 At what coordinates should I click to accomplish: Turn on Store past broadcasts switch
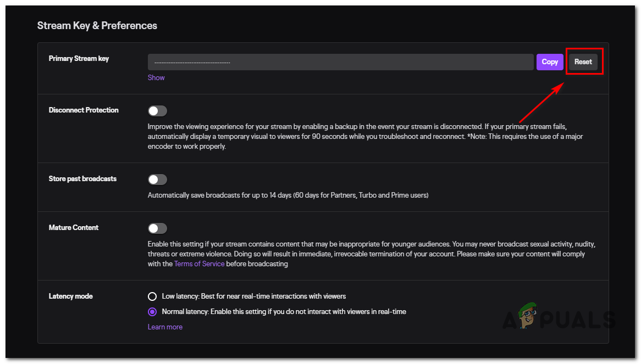[x=157, y=180]
